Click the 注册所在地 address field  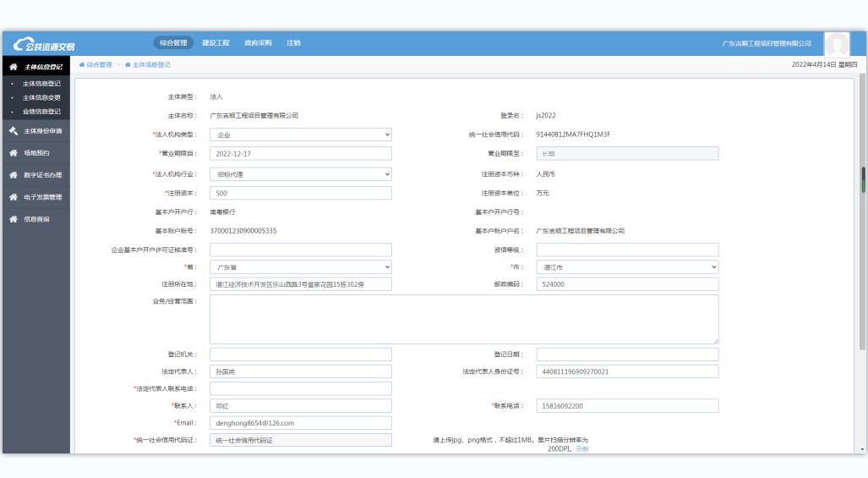(301, 284)
